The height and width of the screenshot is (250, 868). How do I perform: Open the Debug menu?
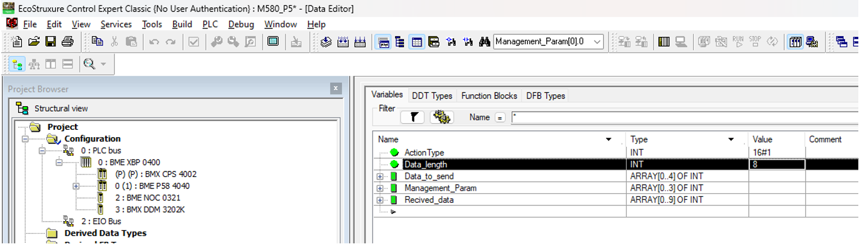click(x=241, y=24)
